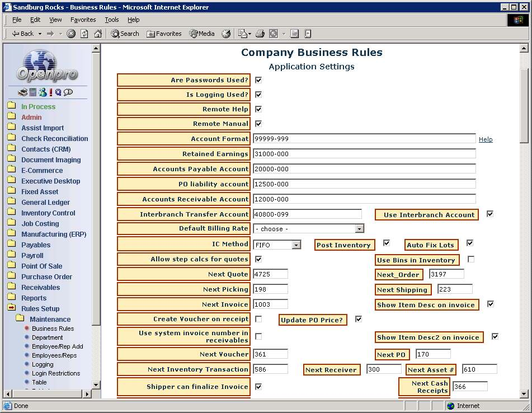532x413 pixels.
Task: Expand the General Ledger folder
Action: [x=45, y=203]
